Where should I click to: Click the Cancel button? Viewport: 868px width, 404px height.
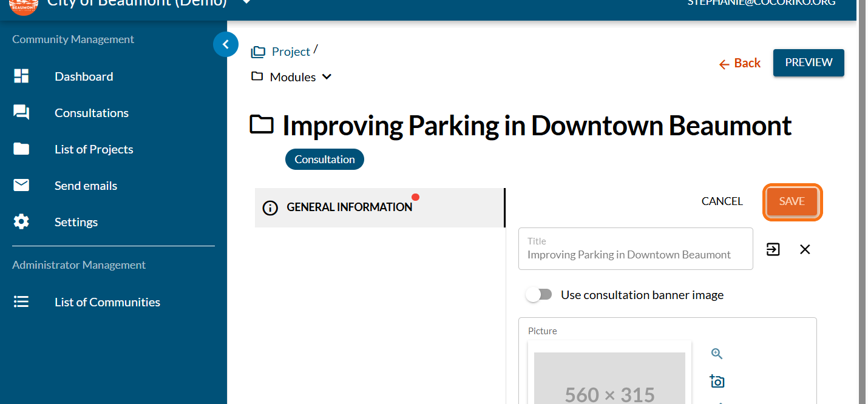point(722,201)
